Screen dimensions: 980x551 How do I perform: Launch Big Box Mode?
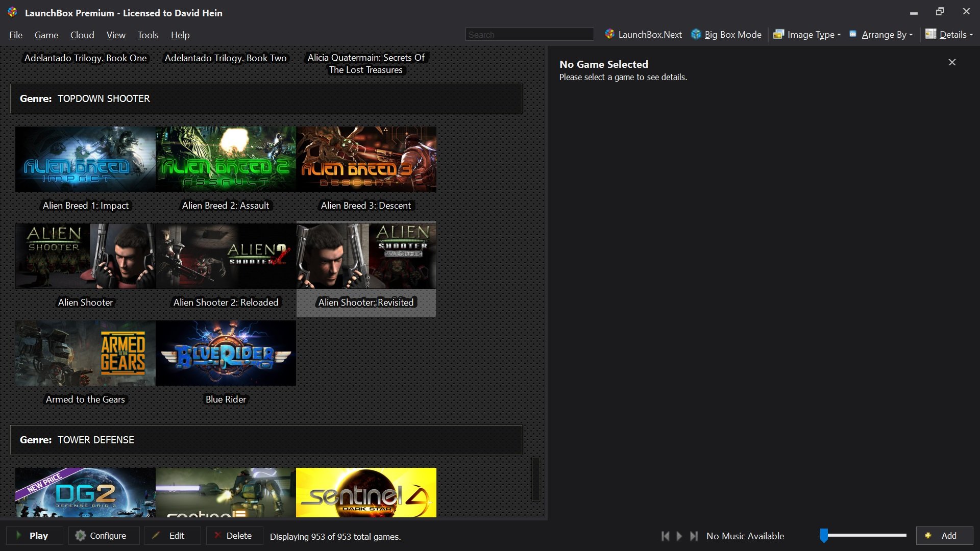726,34
